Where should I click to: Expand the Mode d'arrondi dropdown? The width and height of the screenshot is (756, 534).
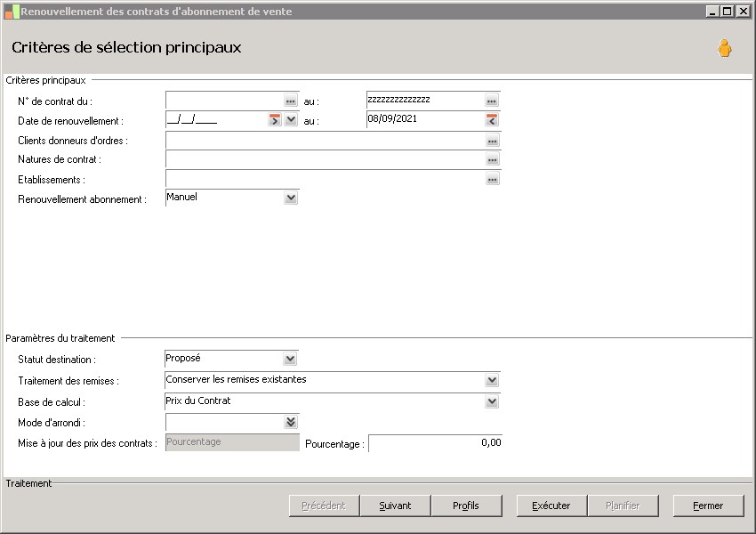[290, 423]
